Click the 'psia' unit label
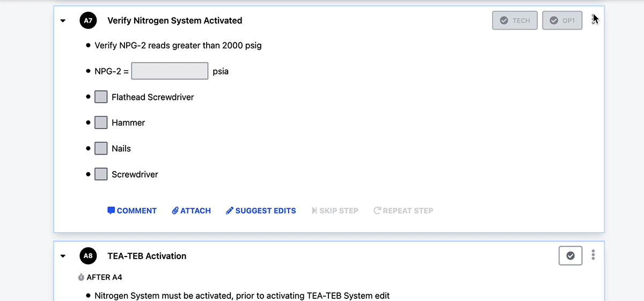 pos(221,71)
